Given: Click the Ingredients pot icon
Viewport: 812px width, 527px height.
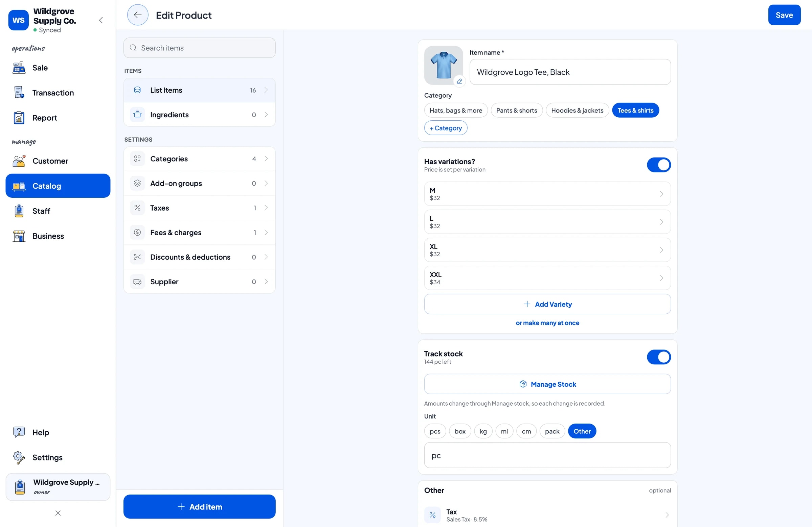Looking at the screenshot, I should click(137, 115).
